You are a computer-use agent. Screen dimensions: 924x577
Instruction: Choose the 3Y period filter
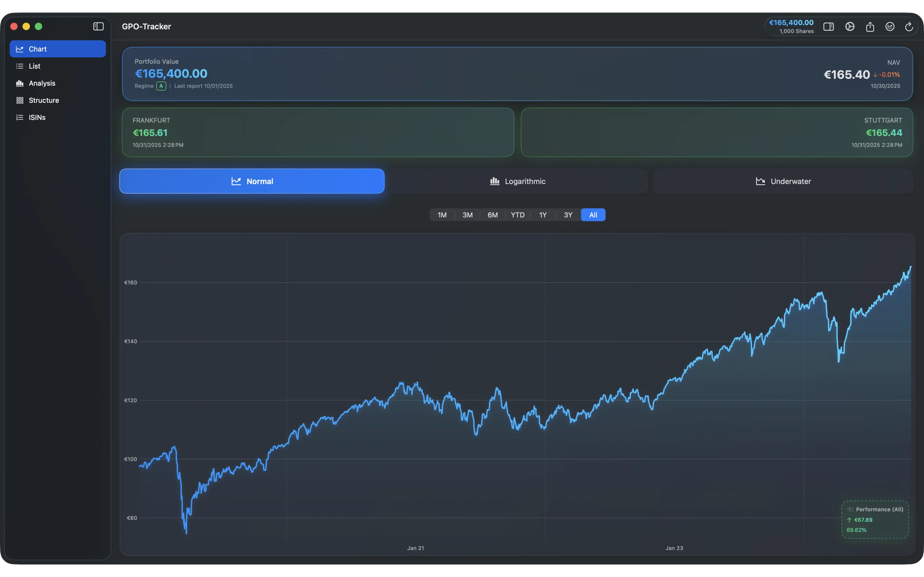(x=568, y=215)
